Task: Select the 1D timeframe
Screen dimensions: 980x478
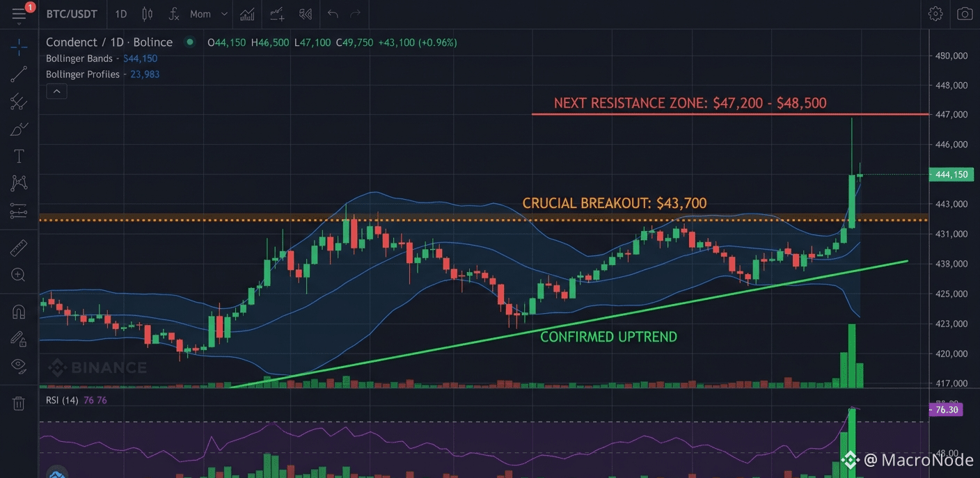Action: pos(121,14)
